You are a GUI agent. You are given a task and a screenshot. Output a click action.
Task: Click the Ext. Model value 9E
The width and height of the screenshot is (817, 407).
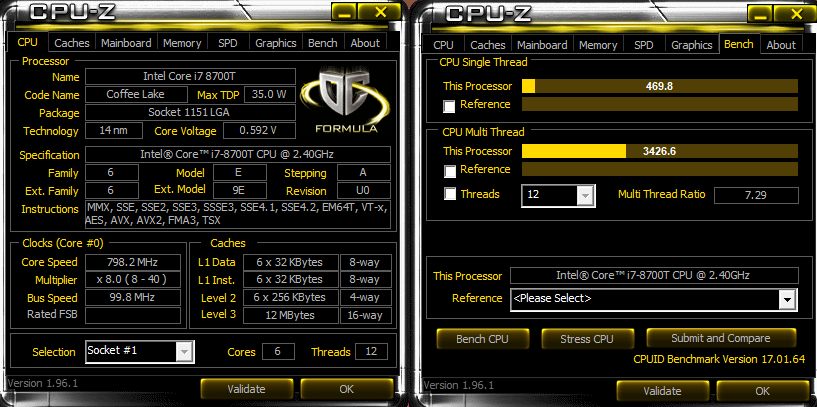coord(240,190)
